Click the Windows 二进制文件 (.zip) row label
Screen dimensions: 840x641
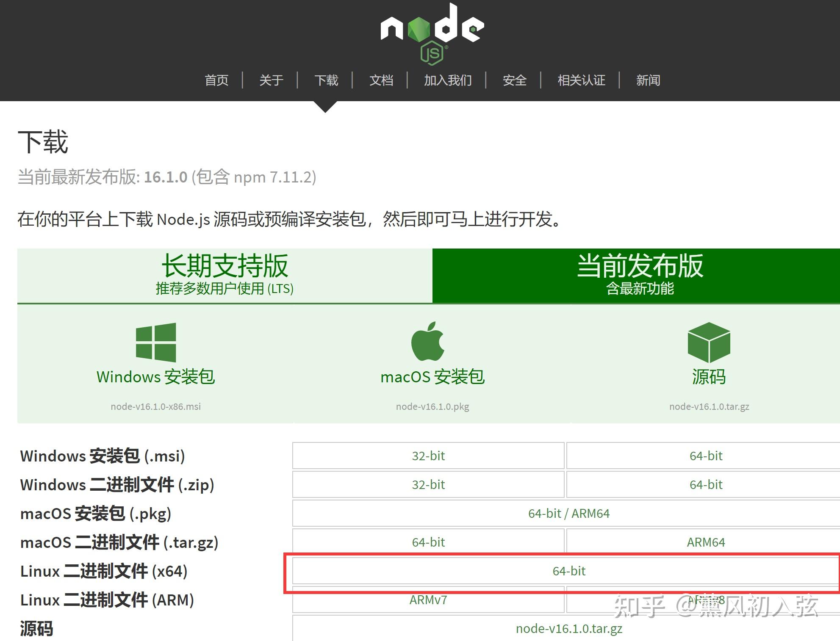click(117, 485)
